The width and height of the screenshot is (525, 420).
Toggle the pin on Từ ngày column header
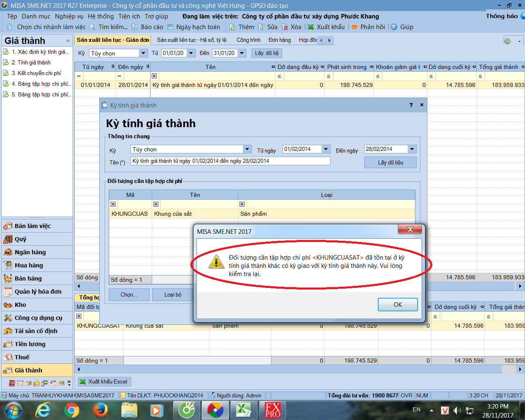113,67
